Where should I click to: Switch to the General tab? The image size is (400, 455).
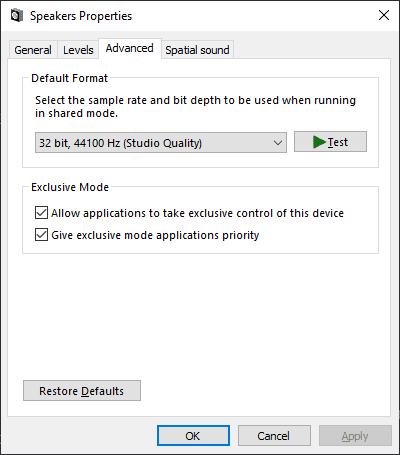point(33,50)
